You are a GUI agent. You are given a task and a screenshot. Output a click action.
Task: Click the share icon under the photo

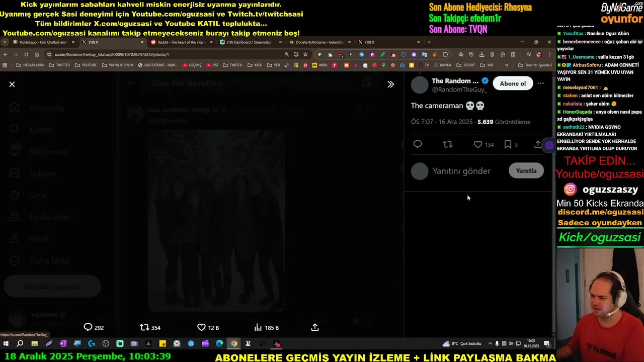(315, 327)
